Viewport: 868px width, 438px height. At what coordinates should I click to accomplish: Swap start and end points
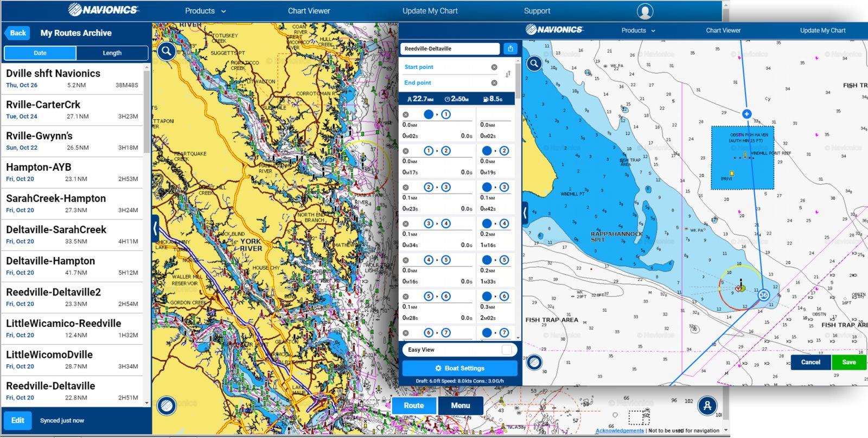coord(508,74)
